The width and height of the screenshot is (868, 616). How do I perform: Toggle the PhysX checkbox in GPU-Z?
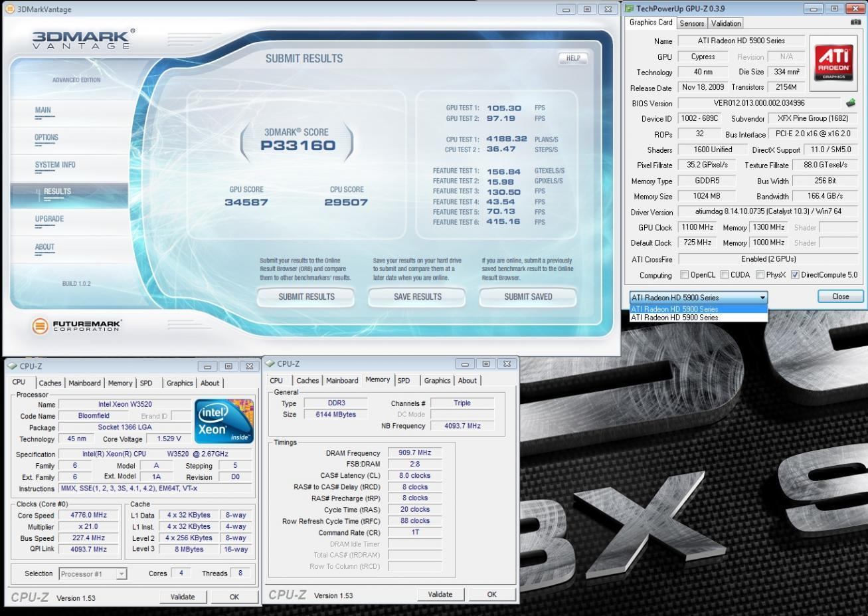click(x=760, y=275)
